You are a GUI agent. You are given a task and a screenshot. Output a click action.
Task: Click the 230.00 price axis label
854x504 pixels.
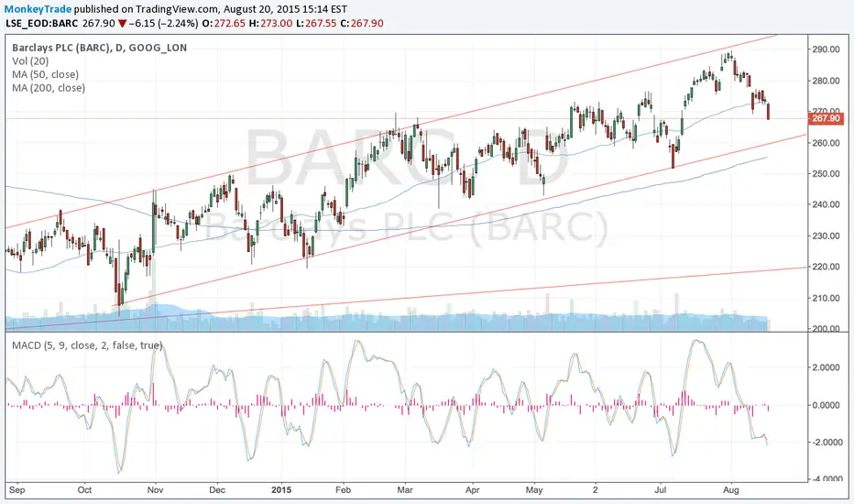(827, 236)
